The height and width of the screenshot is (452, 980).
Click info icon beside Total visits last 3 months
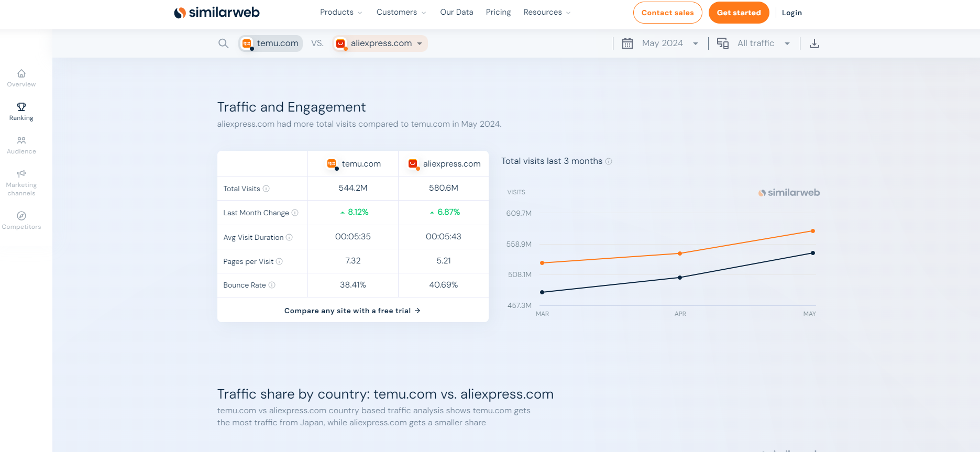(x=609, y=161)
